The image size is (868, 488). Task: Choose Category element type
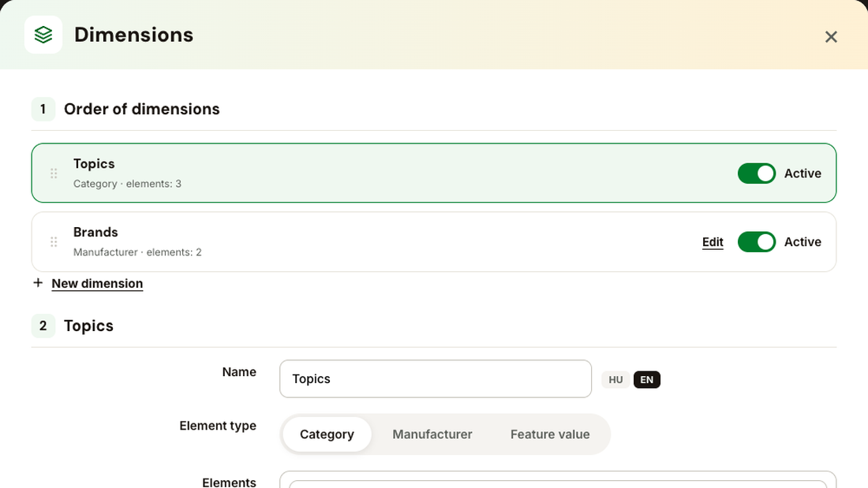(x=327, y=434)
